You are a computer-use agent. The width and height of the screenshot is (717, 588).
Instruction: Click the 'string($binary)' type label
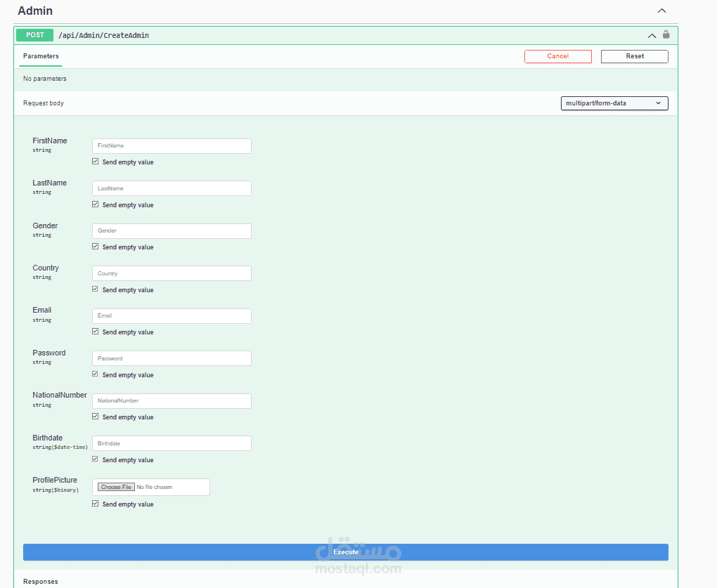click(56, 490)
